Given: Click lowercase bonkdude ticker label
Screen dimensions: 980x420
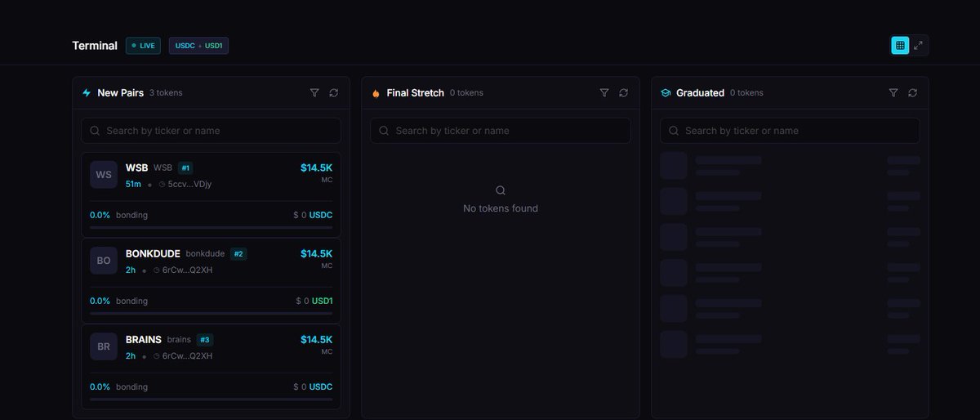Looking at the screenshot, I should pos(205,253).
